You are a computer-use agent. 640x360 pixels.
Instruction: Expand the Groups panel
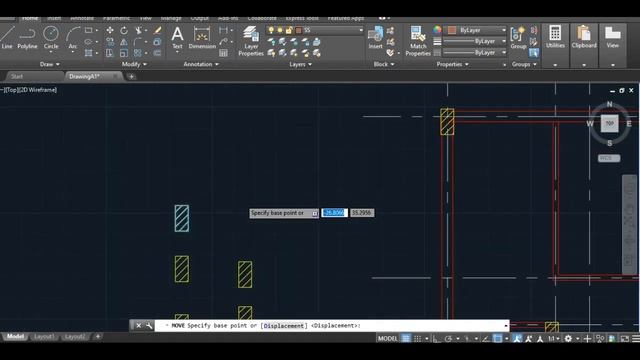[524, 64]
